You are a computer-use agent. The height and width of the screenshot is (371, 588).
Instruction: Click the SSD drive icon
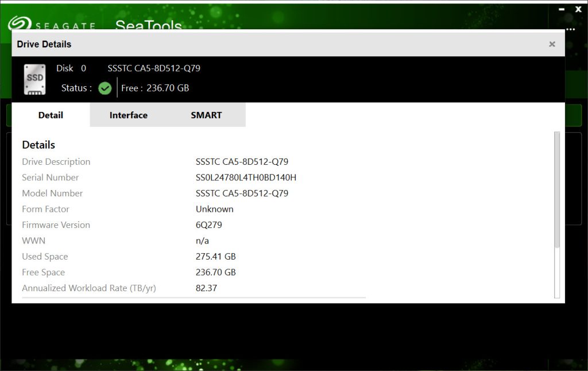tap(34, 79)
